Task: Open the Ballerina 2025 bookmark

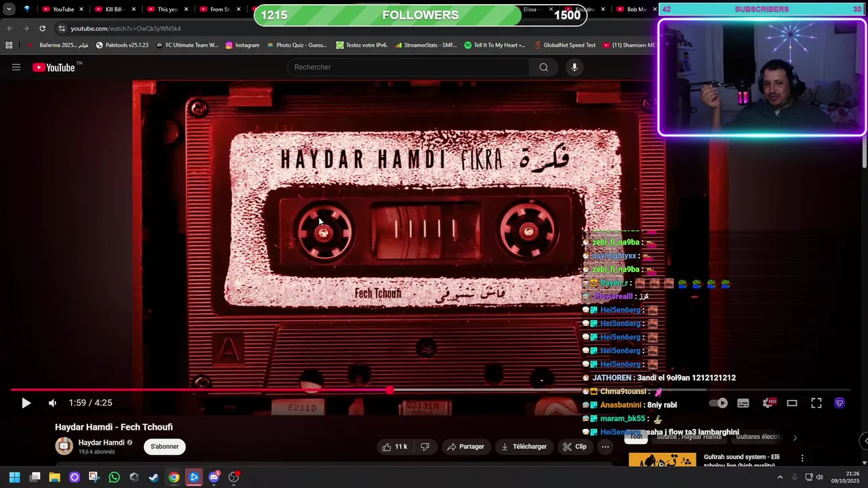Action: tap(58, 45)
